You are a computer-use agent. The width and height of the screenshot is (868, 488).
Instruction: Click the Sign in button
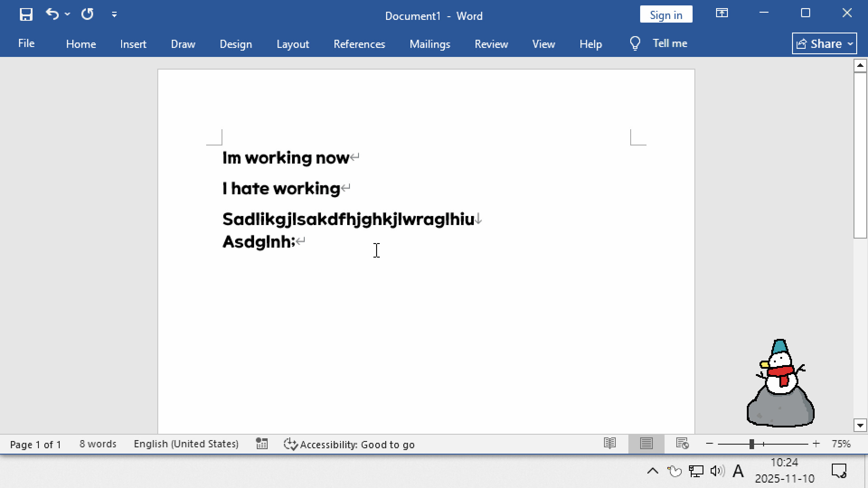click(666, 14)
